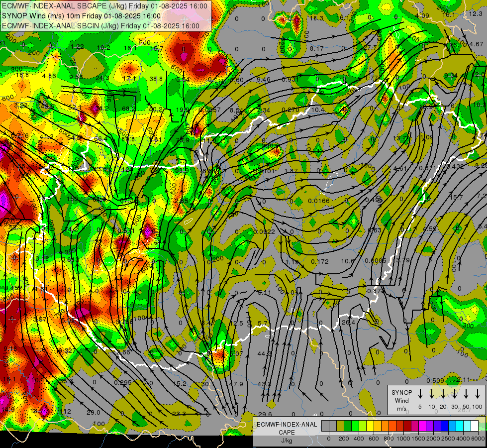Pick the maroon dark red swatch in CAPE scale

pyautogui.click(x=407, y=426)
